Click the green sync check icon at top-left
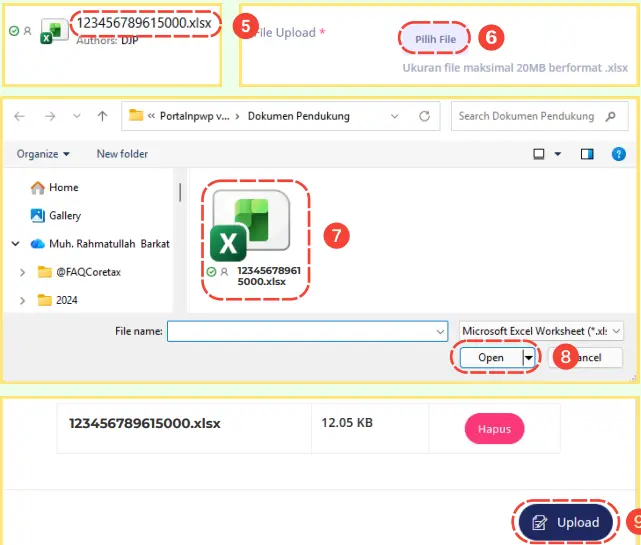This screenshot has width=641, height=545. (x=14, y=31)
